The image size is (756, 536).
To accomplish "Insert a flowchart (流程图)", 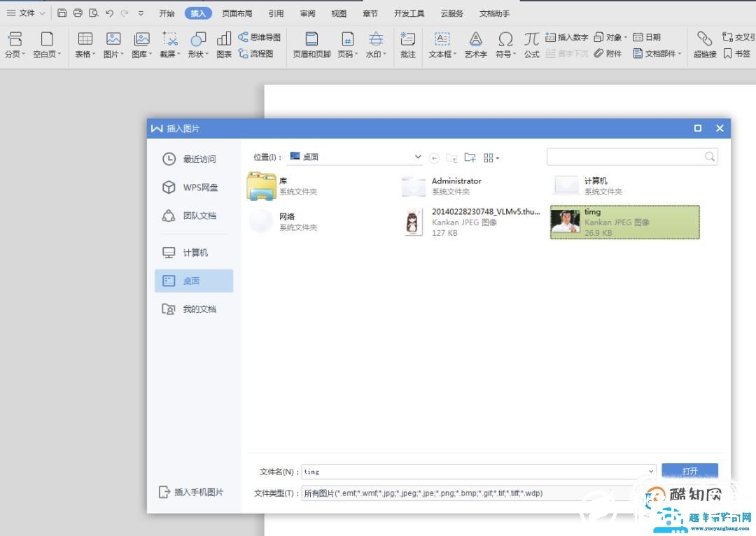I will tap(256, 53).
